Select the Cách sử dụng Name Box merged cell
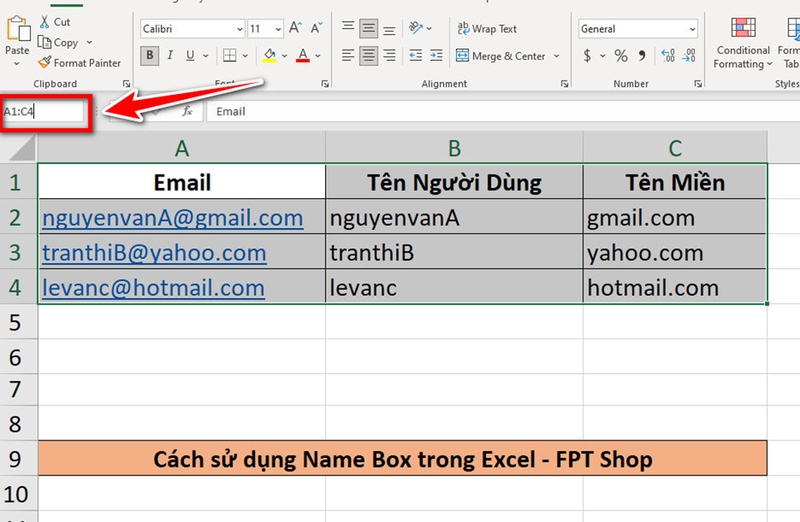 tap(403, 458)
